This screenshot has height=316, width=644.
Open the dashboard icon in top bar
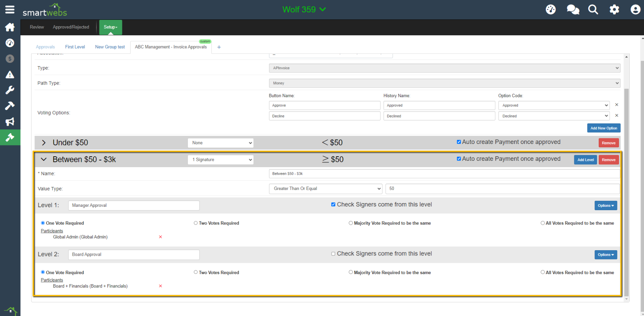click(551, 9)
